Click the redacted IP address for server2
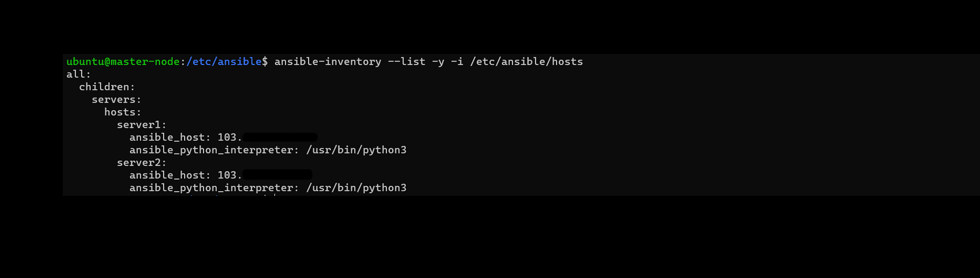980x278 pixels. [x=277, y=175]
